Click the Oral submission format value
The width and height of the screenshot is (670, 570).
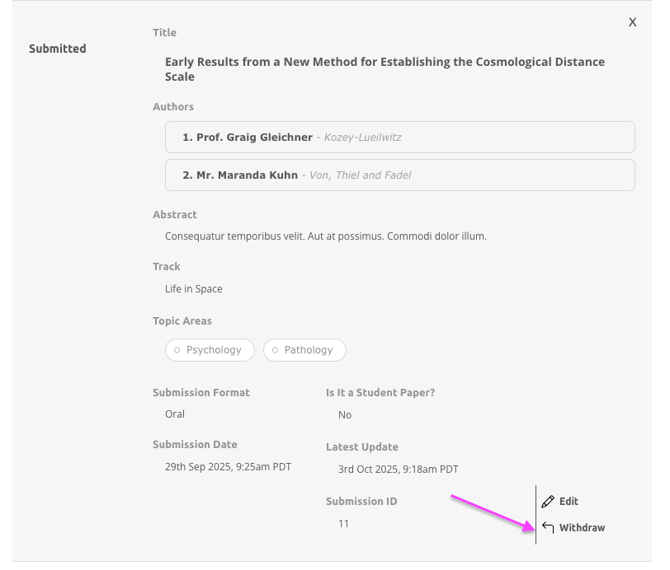[x=175, y=414]
